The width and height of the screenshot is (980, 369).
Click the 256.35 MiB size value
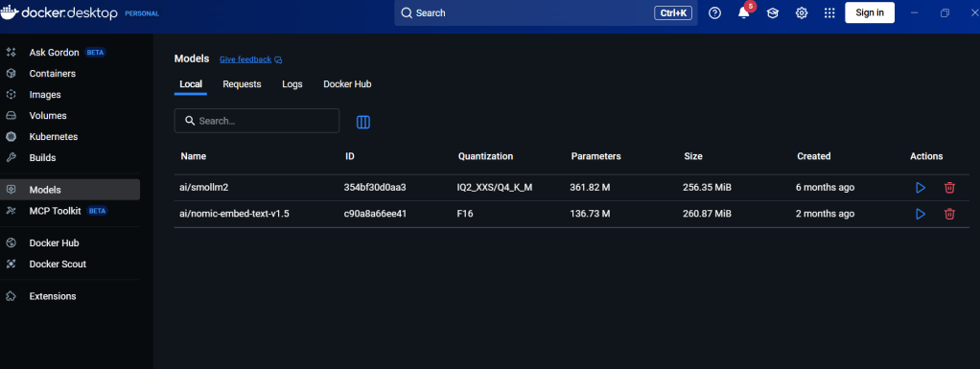707,187
